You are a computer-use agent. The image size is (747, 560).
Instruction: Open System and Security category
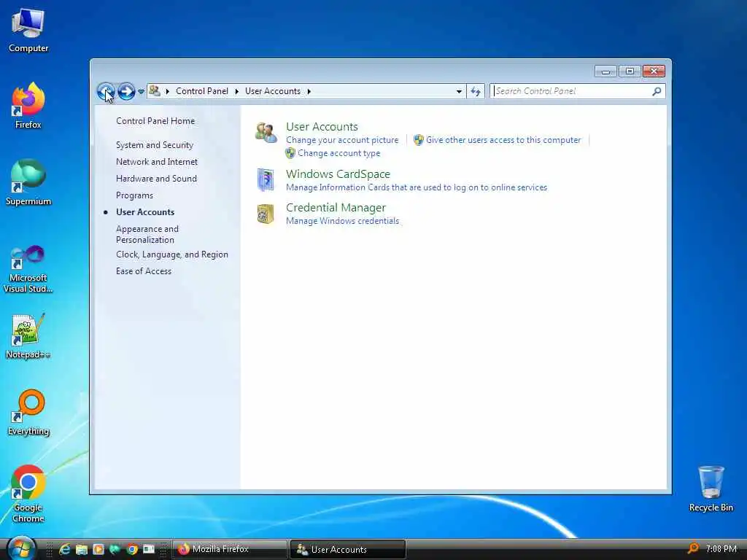155,145
